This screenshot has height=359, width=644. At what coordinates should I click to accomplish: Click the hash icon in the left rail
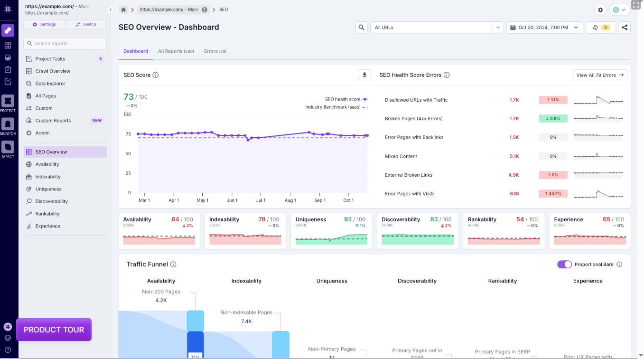(x=8, y=327)
